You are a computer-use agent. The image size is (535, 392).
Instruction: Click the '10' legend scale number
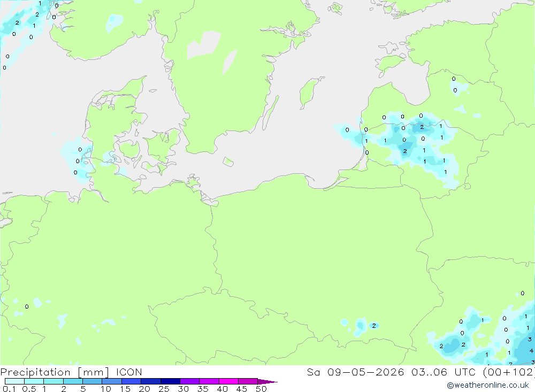(106, 389)
